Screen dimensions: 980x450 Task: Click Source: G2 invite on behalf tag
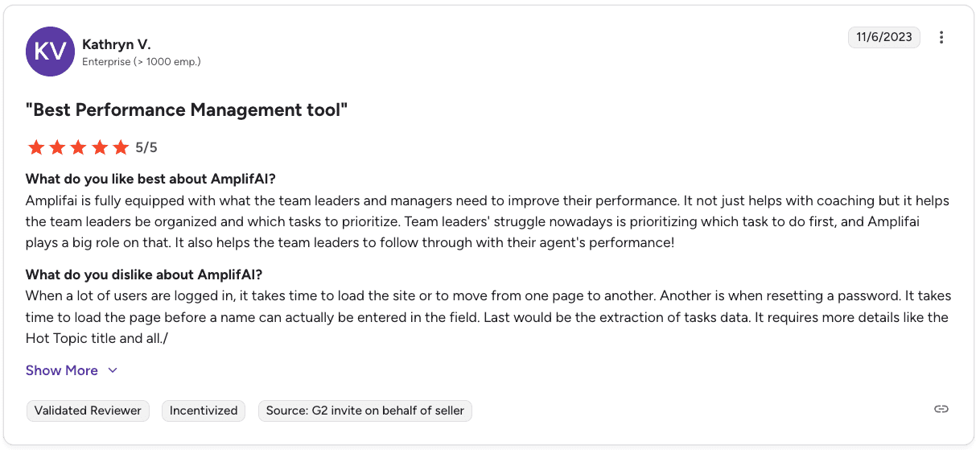[x=365, y=411]
